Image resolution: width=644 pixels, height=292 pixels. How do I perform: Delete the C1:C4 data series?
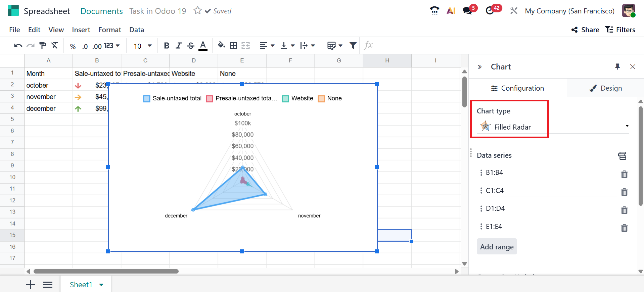[624, 192]
